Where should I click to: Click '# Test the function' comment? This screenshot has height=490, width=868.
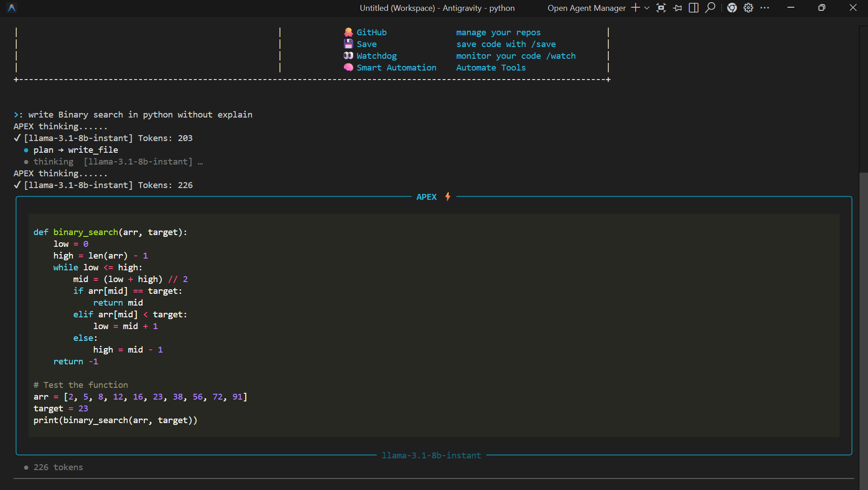(x=81, y=385)
